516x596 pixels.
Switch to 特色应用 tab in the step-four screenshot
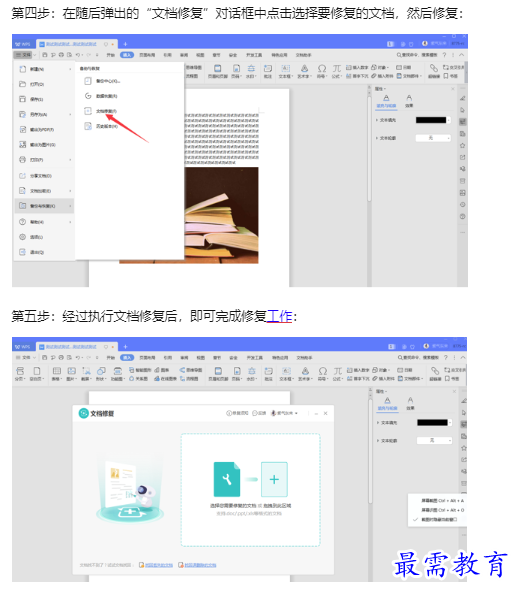pyautogui.click(x=279, y=55)
